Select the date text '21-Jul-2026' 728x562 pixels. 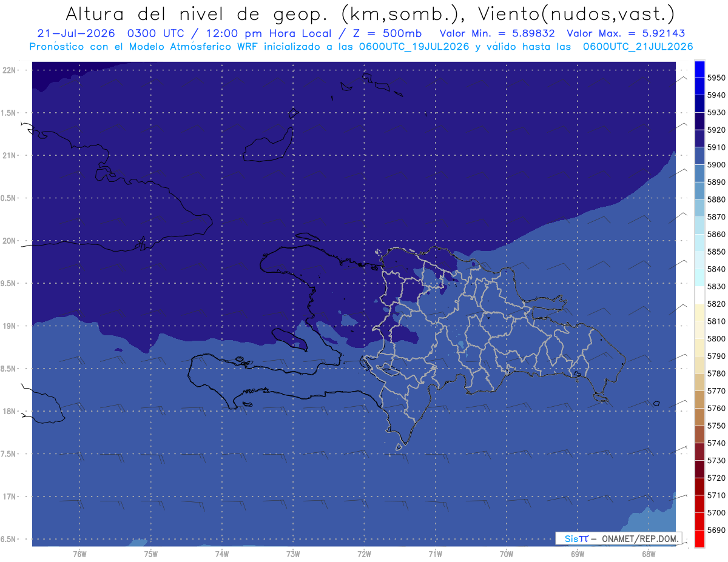(76, 34)
